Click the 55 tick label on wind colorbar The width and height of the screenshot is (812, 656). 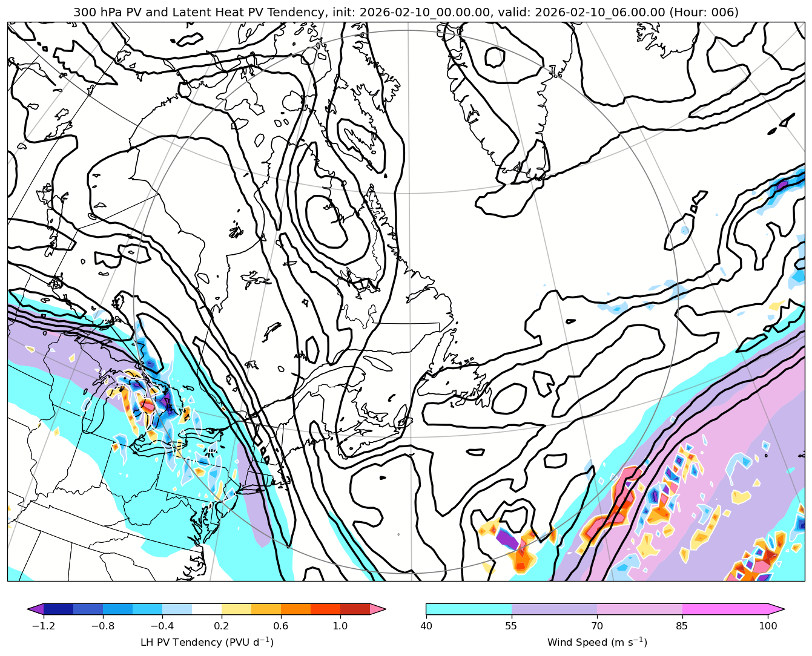coord(512,626)
